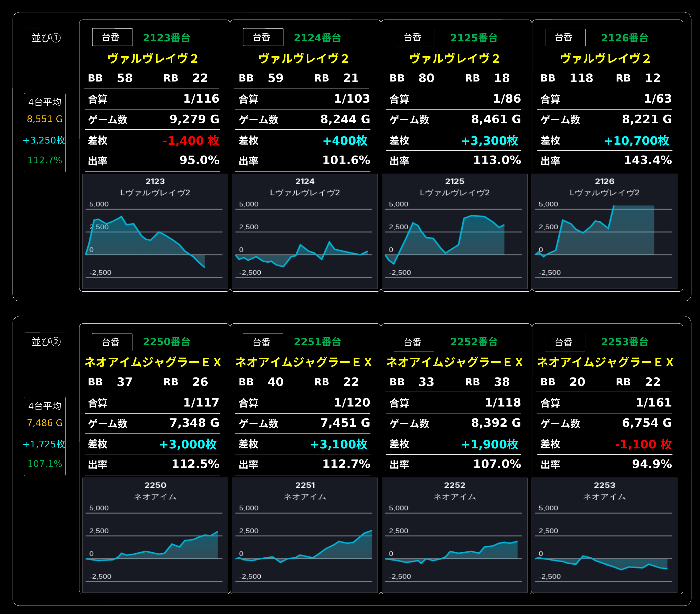Click the game count 6,754 G
Image resolution: width=700 pixels, height=614 pixels.
tap(647, 423)
